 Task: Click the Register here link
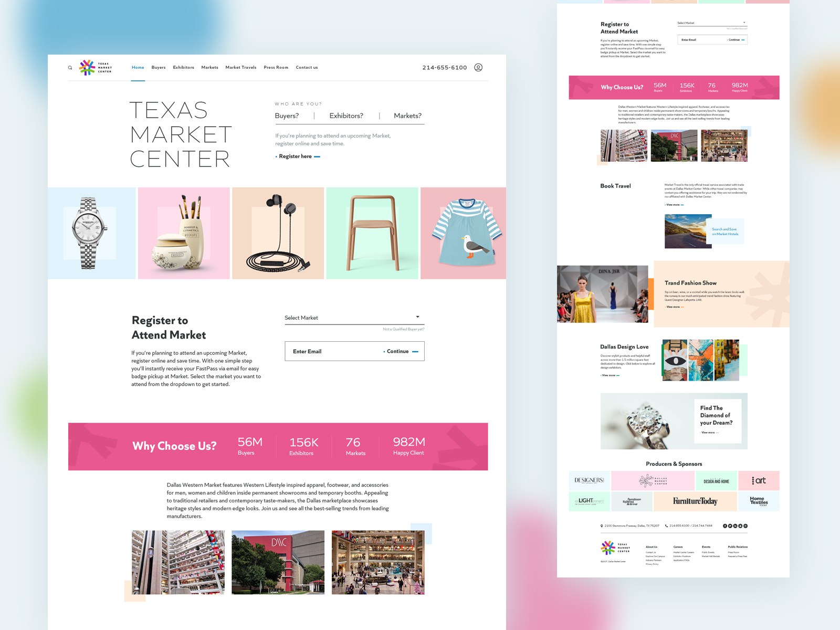click(296, 156)
